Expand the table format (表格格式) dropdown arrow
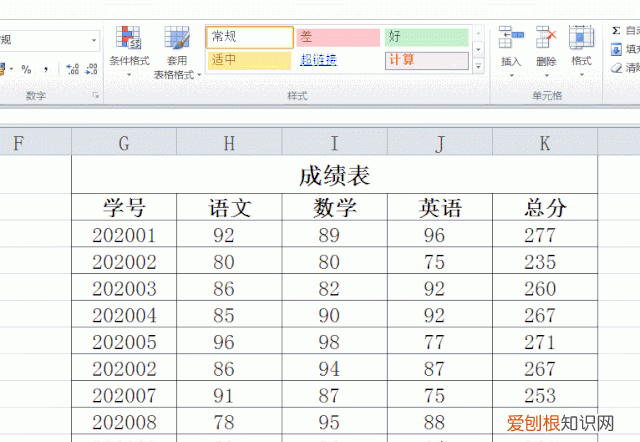 (199, 75)
